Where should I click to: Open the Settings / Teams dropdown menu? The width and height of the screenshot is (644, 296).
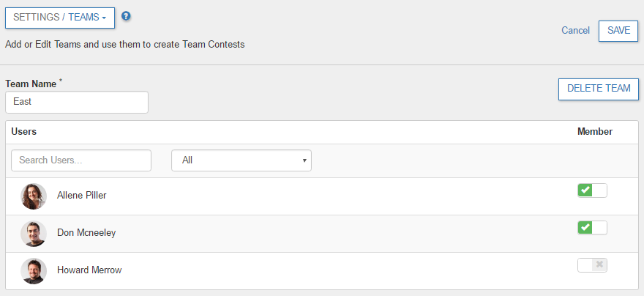(60, 17)
